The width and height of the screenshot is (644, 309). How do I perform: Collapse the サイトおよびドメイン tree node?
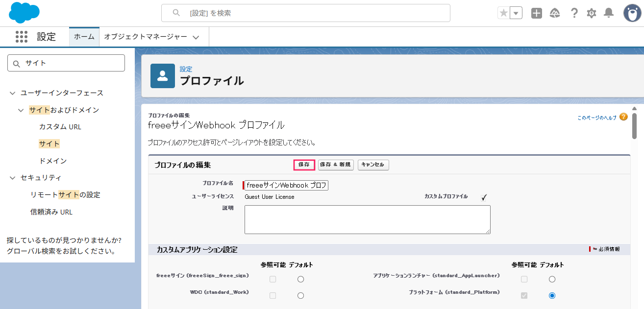point(21,110)
